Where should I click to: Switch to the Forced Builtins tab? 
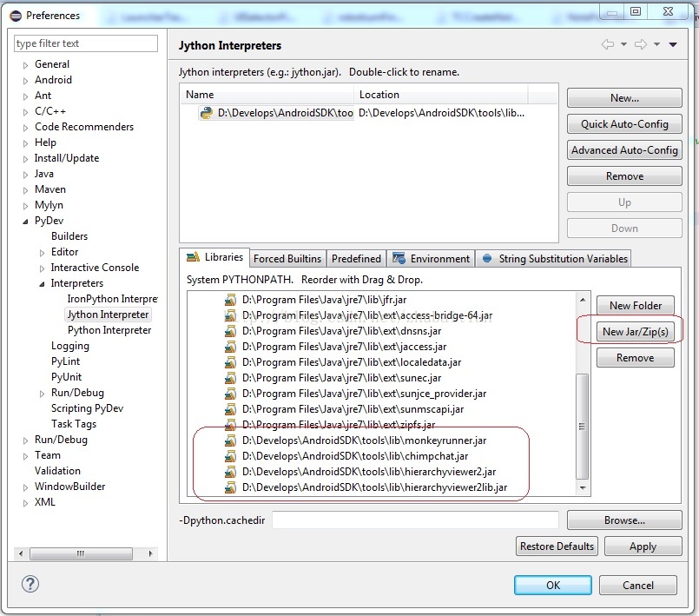(287, 259)
